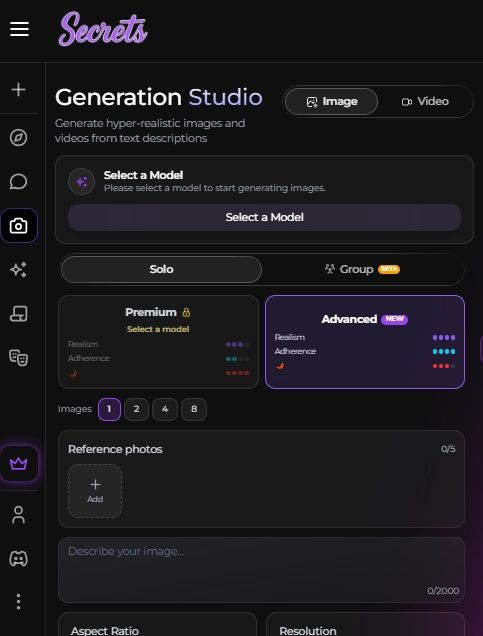Click the chili pepper icon on Premium card
This screenshot has width=483, height=636.
(x=73, y=373)
